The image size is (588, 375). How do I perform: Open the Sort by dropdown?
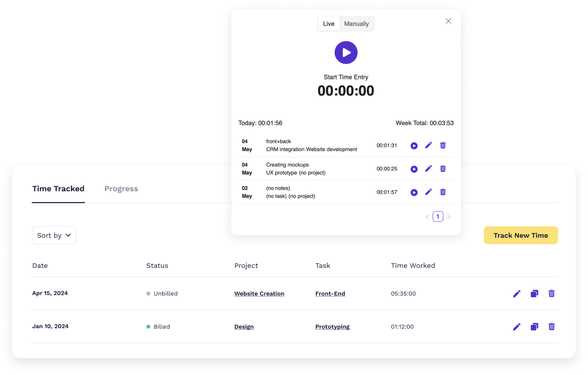tap(54, 235)
